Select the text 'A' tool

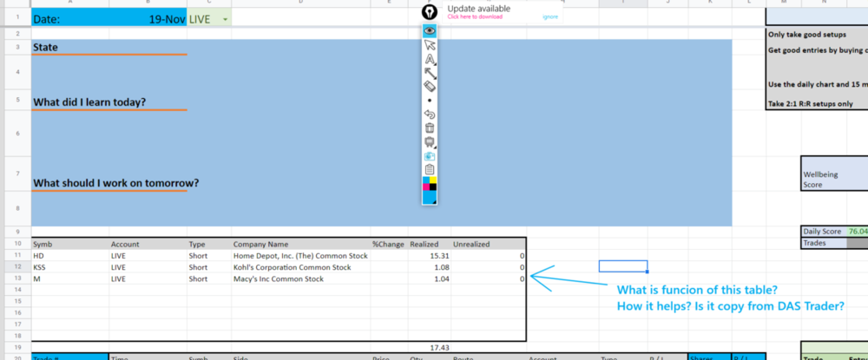(430, 59)
